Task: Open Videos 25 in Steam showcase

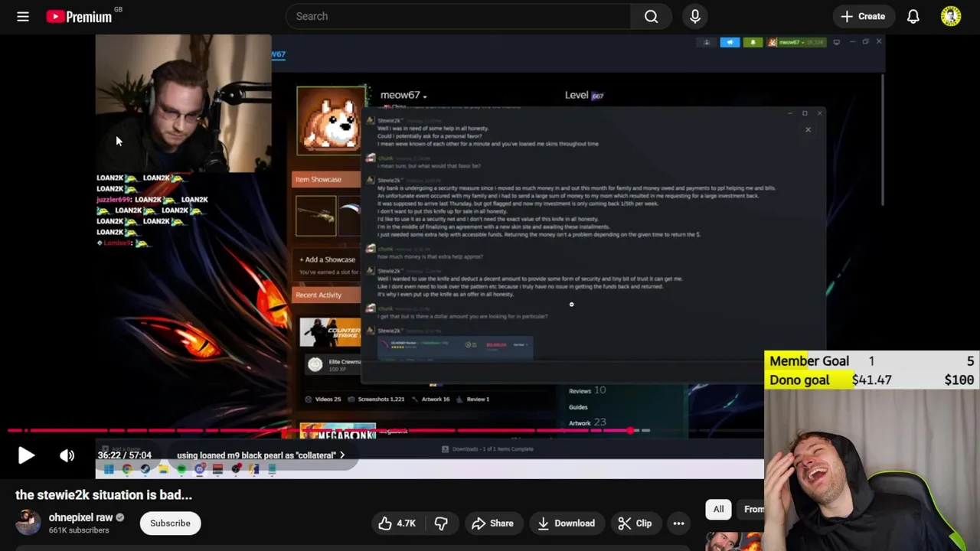Action: point(322,399)
